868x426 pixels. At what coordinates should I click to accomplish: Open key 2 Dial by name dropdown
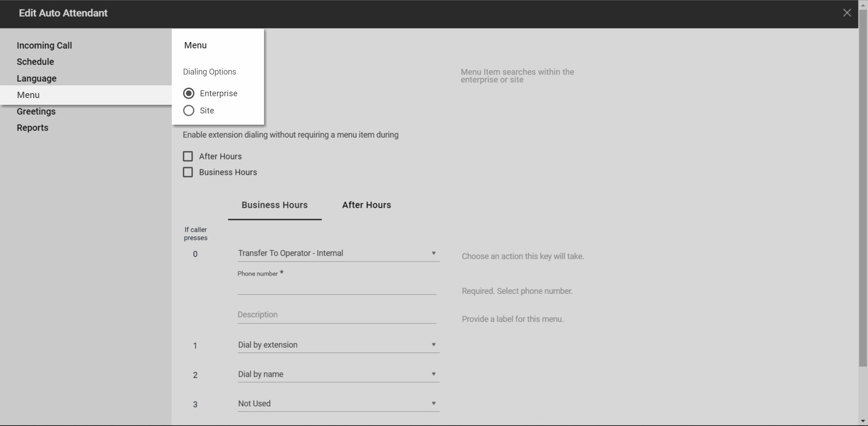pyautogui.click(x=338, y=375)
